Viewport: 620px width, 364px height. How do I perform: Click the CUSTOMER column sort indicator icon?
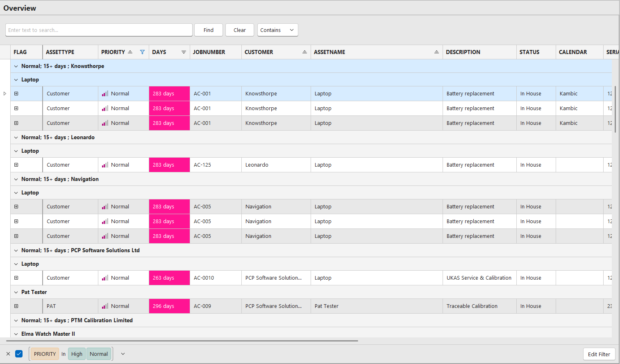click(x=304, y=52)
